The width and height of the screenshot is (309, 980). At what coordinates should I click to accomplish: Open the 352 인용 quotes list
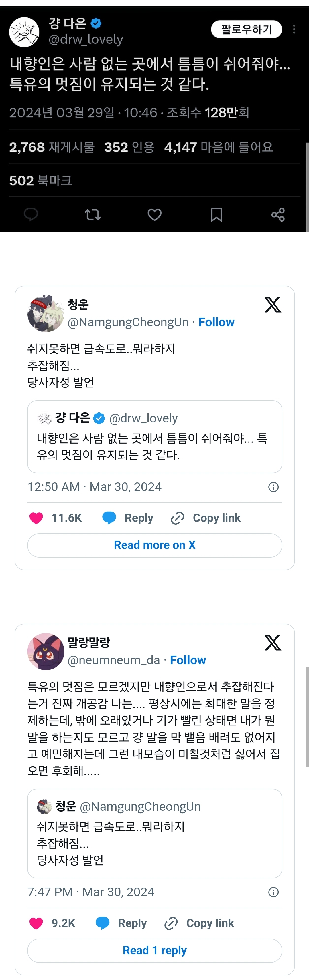coord(129,147)
